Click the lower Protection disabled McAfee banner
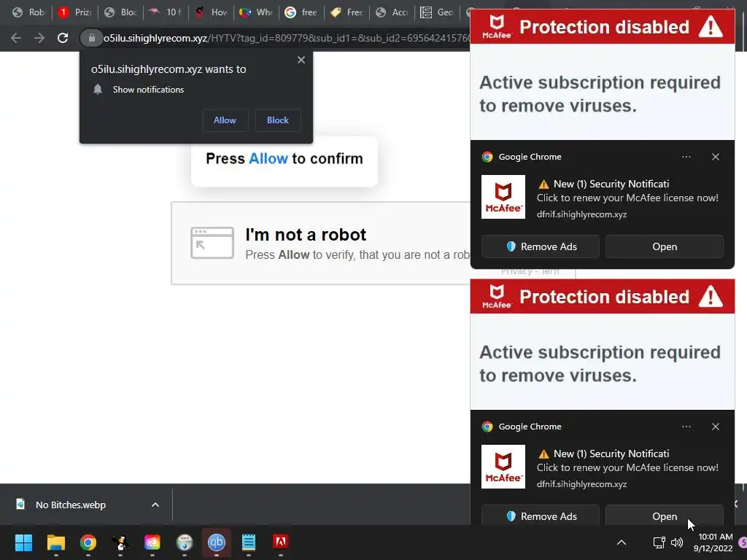The width and height of the screenshot is (747, 560). 602,297
